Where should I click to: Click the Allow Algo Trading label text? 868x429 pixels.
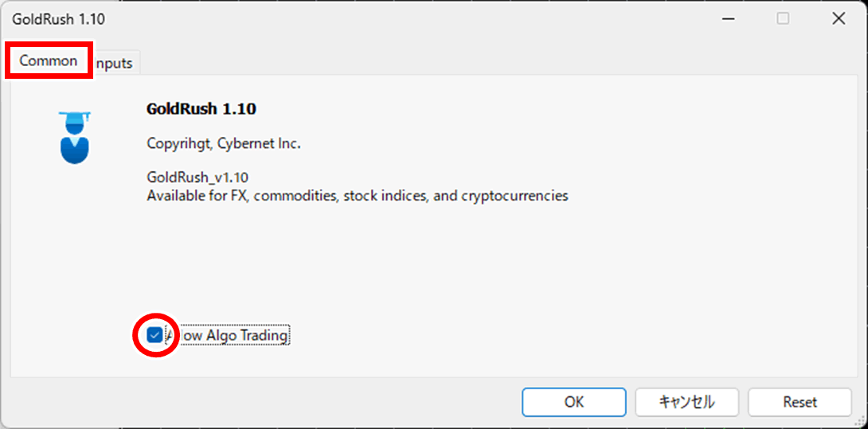click(x=227, y=335)
